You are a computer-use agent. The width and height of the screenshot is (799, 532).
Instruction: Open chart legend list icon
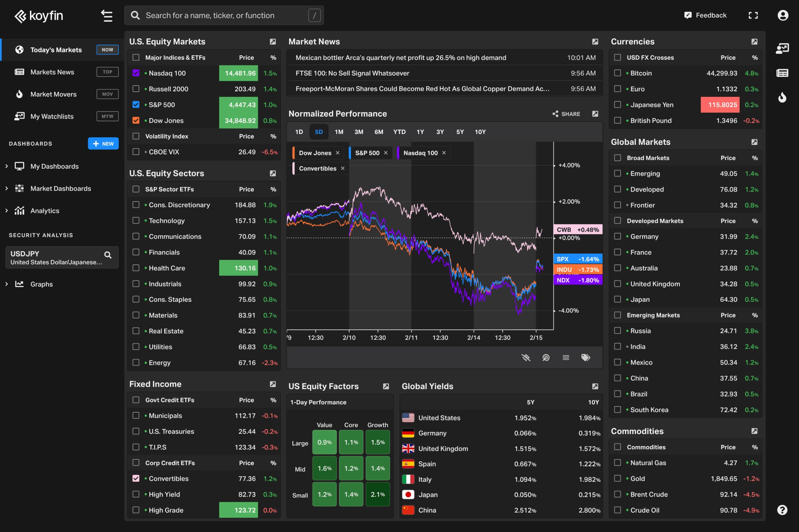tap(565, 357)
